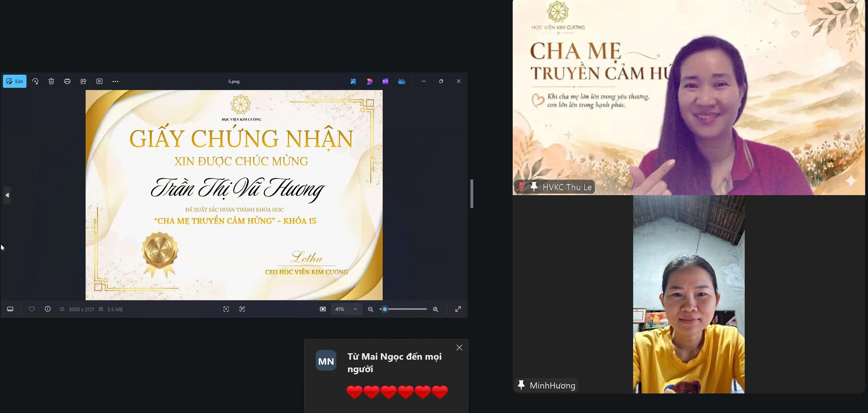Select the MinhHương name label

[552, 386]
